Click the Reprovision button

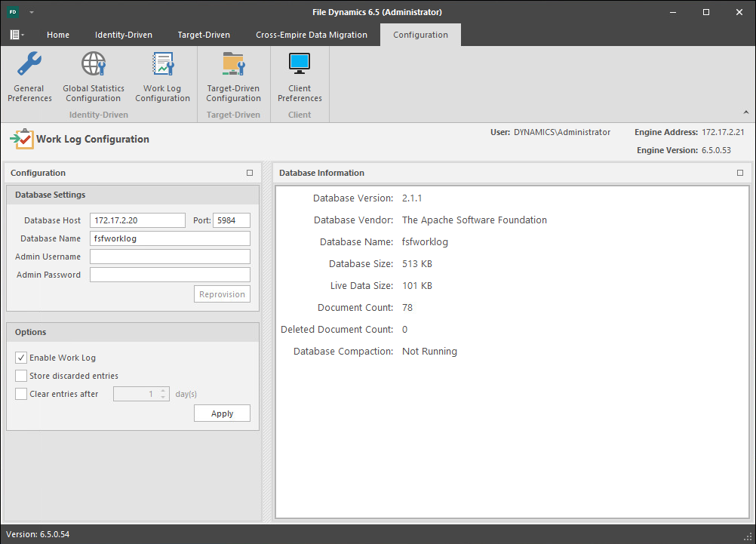[x=222, y=294]
